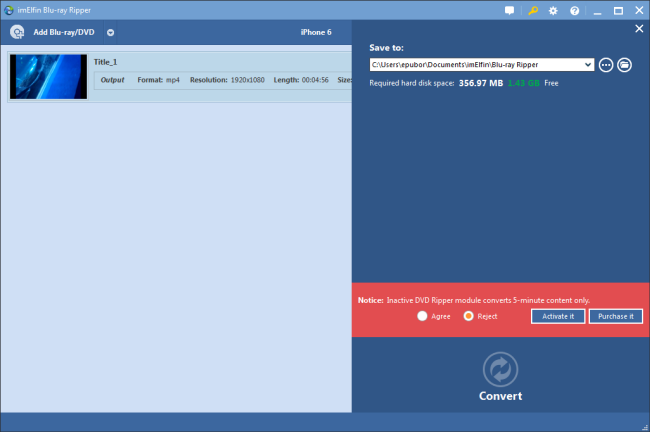650x432 pixels.
Task: Click the Purchase it button
Action: 616,316
